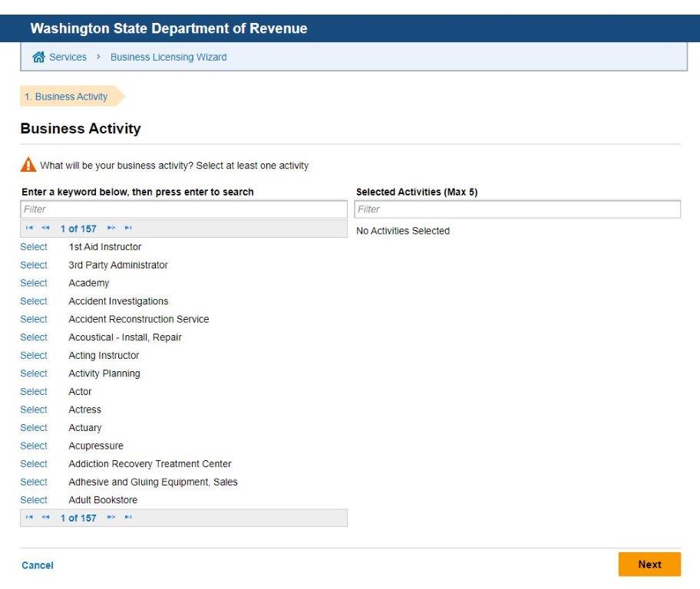Go to previous page in top pager
Screen dimensions: 700x589
pos(45,228)
